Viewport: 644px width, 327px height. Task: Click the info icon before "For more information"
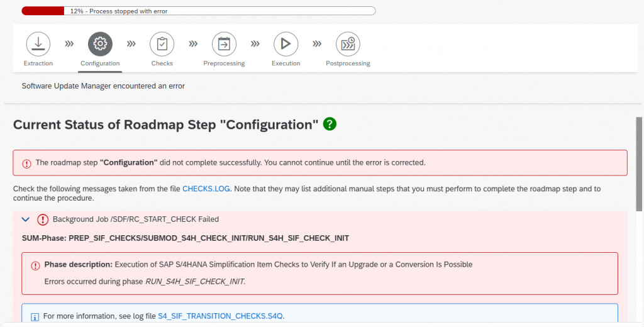(35, 316)
